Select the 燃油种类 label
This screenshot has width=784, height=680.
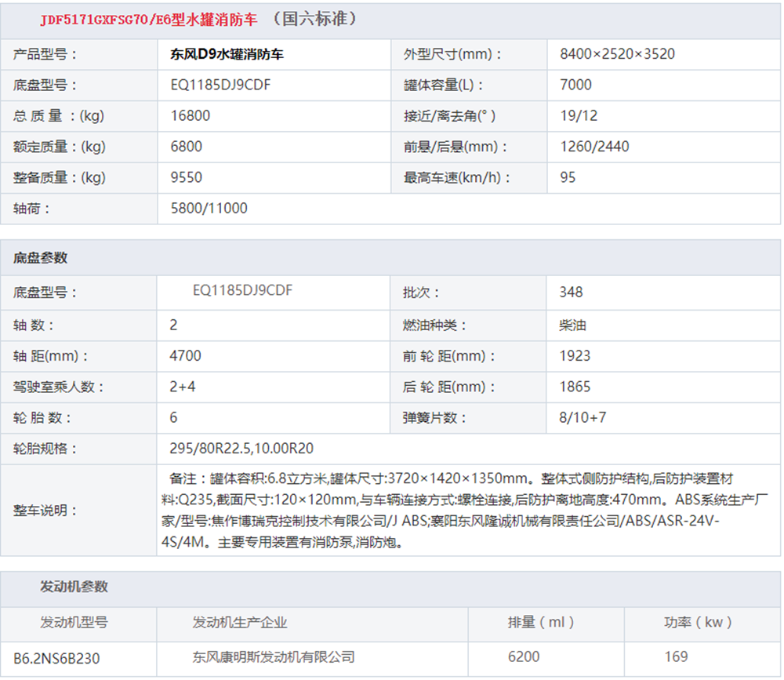pos(434,325)
